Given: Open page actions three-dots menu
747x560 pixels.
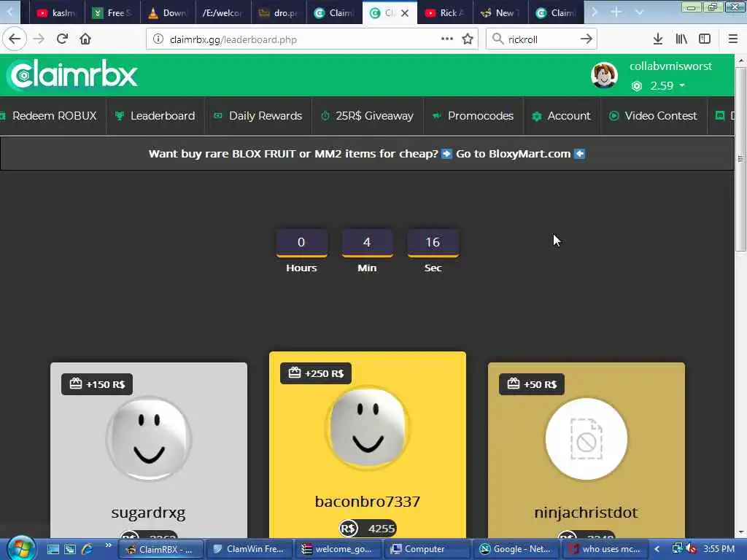Looking at the screenshot, I should click(447, 39).
